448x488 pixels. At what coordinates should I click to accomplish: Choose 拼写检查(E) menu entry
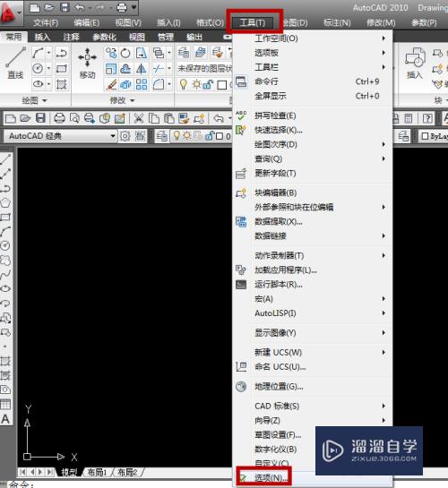[313, 116]
